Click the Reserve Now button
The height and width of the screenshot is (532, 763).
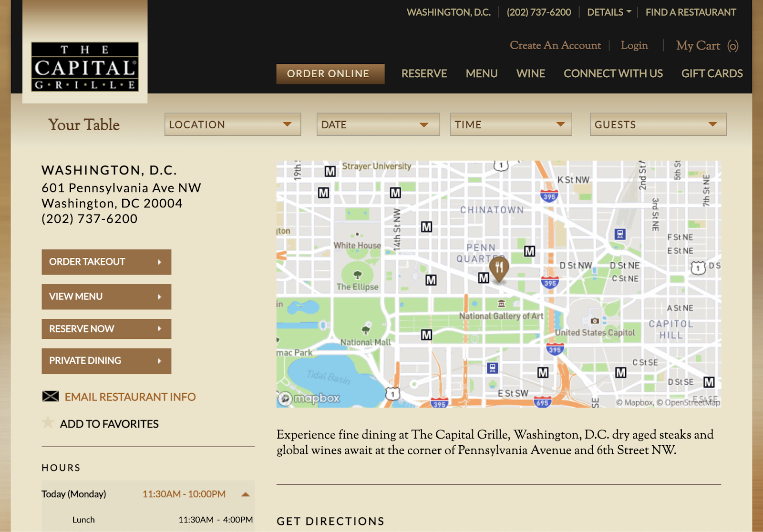pos(106,329)
